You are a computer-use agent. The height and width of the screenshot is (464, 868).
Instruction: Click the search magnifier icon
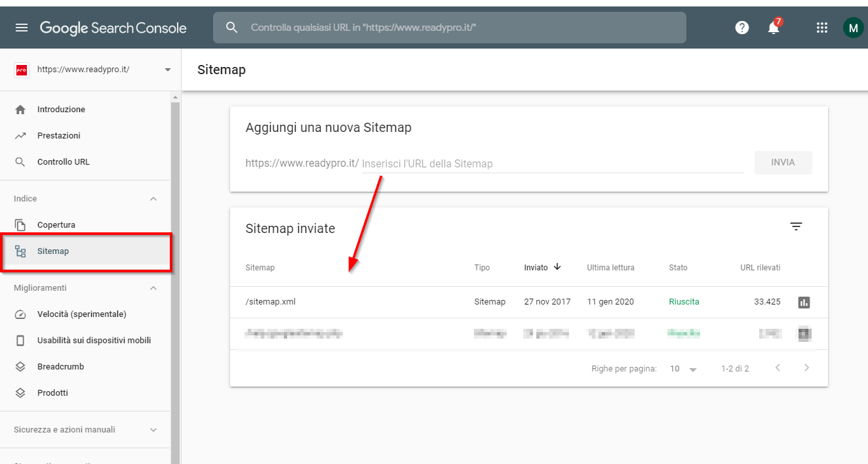pyautogui.click(x=231, y=28)
